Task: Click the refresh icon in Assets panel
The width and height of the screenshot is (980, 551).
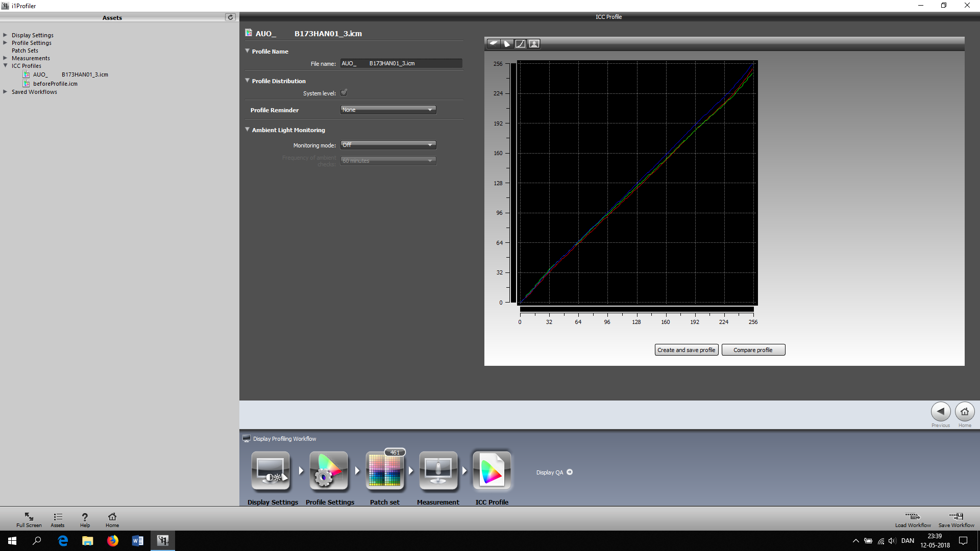Action: (231, 17)
